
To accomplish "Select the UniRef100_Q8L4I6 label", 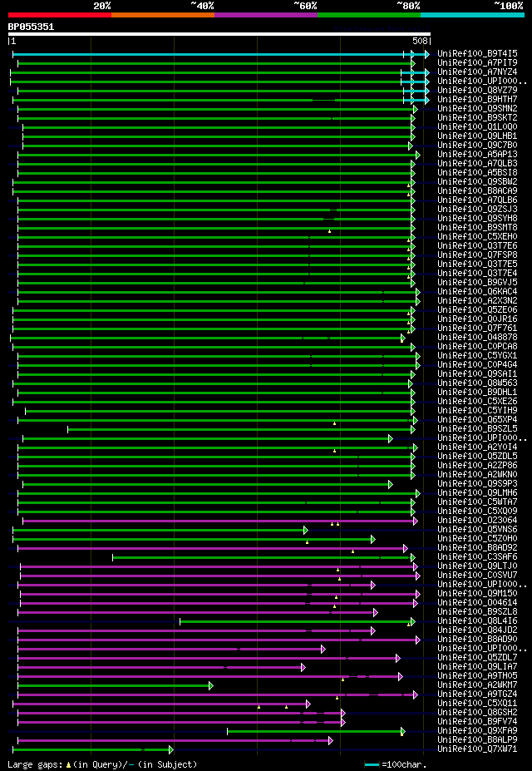I will [477, 621].
